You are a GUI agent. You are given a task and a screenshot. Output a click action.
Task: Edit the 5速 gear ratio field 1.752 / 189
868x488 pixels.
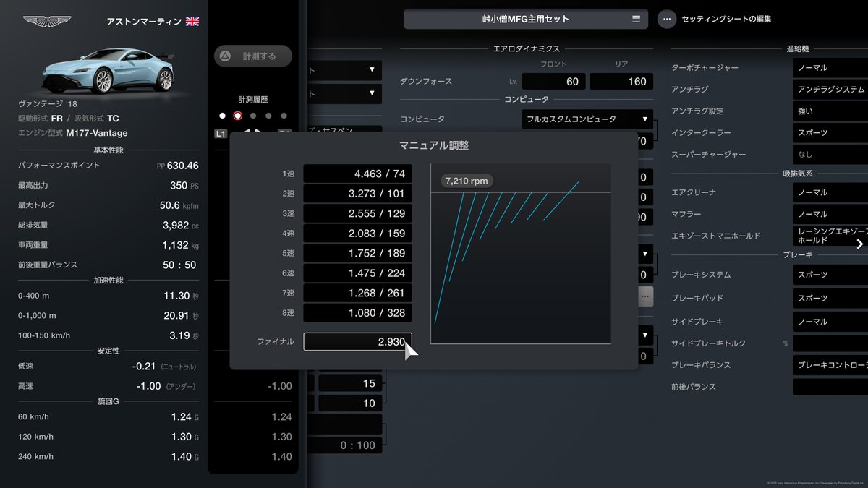(x=358, y=253)
